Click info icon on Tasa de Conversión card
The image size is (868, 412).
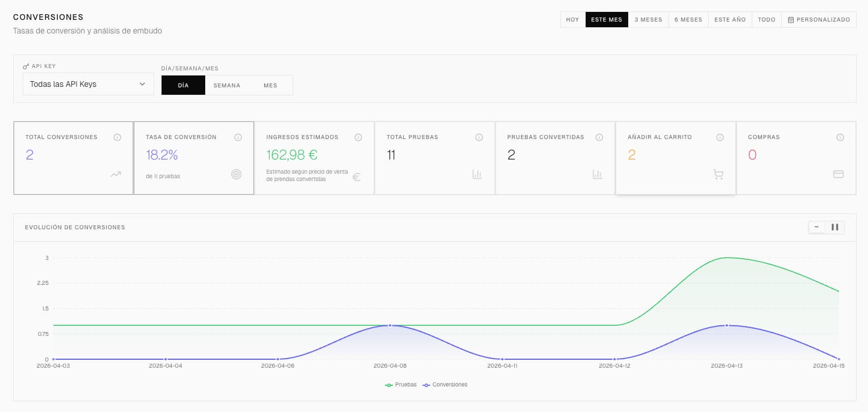[x=238, y=137]
